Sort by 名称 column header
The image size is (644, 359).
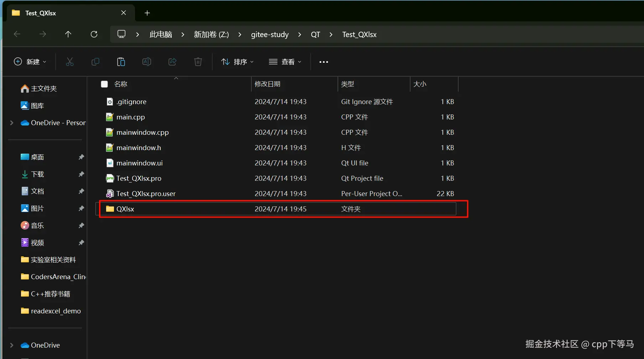coord(121,84)
